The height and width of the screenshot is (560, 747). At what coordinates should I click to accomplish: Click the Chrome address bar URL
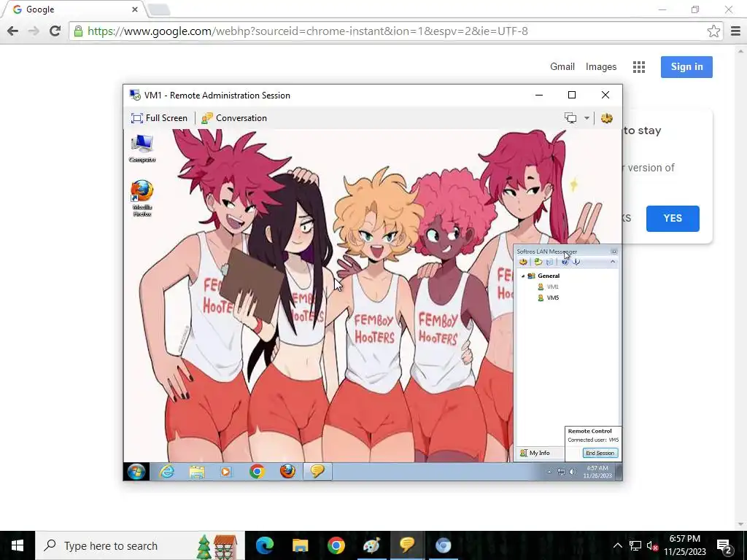(x=307, y=31)
